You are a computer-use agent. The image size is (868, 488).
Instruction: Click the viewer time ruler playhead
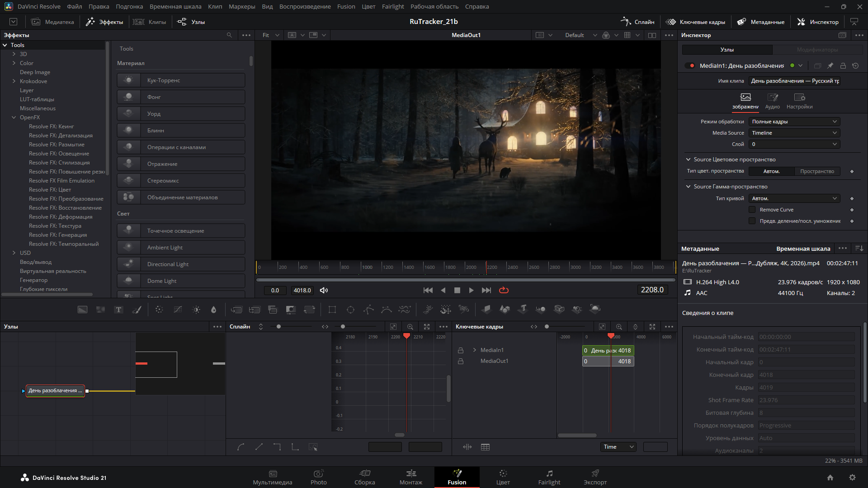point(486,267)
